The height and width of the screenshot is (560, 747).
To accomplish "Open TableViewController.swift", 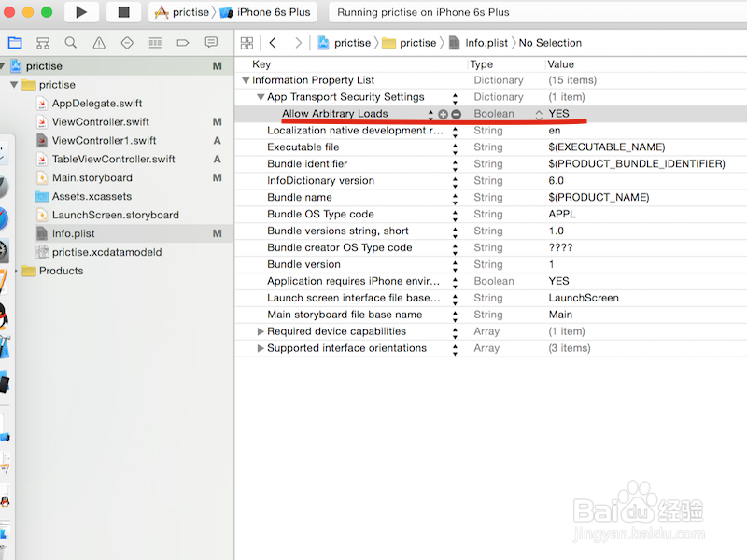I will pyautogui.click(x=113, y=159).
